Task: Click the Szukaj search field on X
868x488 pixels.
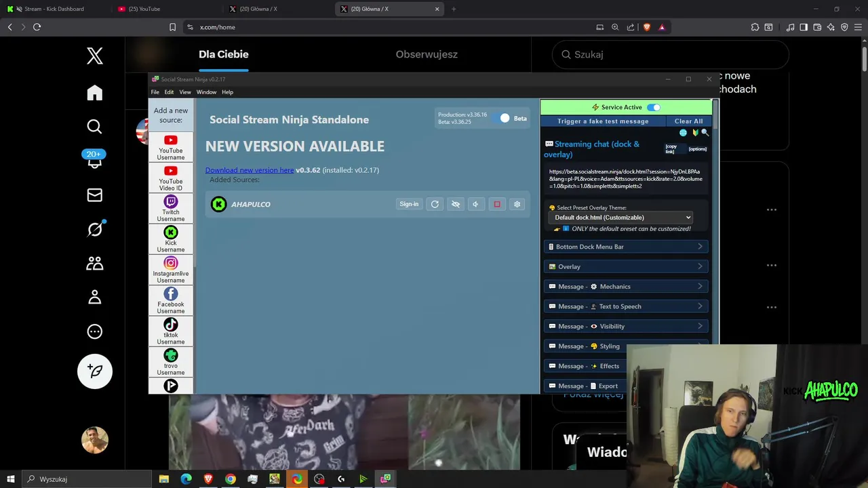Action: click(x=671, y=54)
